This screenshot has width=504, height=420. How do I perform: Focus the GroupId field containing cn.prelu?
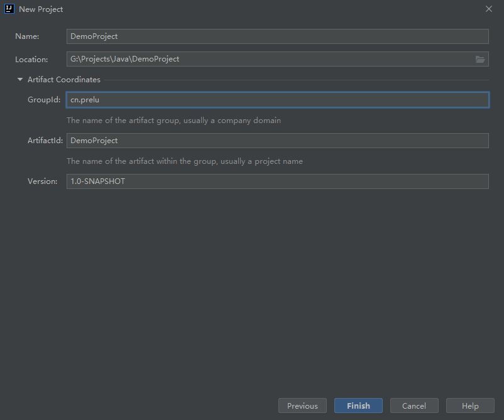(278, 100)
